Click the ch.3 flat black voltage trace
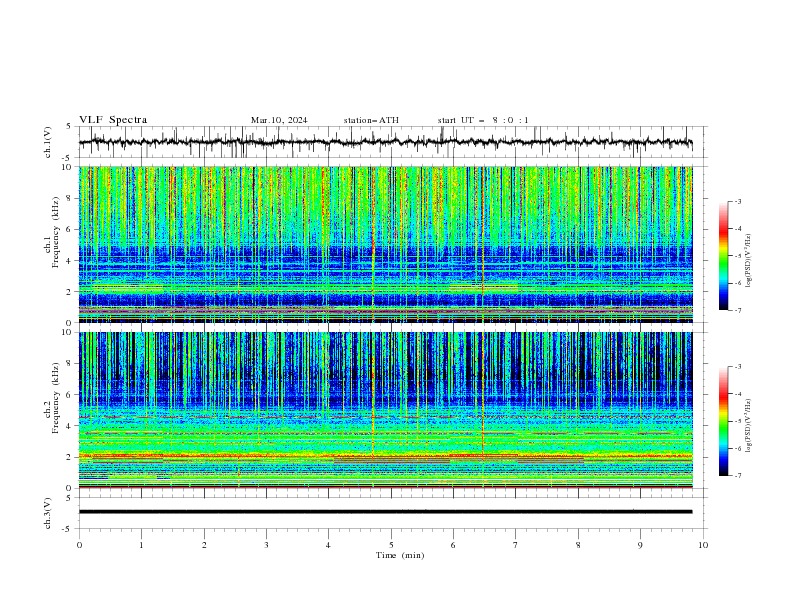 point(385,512)
